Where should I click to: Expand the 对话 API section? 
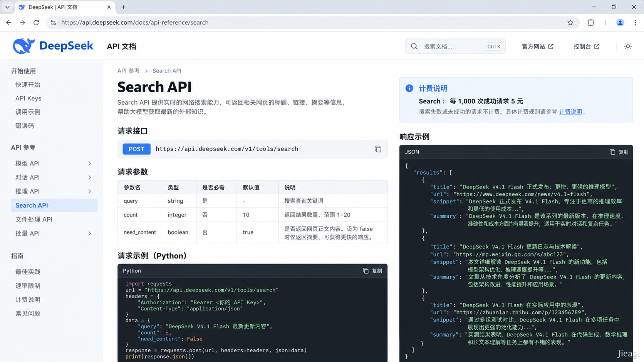pos(89,177)
